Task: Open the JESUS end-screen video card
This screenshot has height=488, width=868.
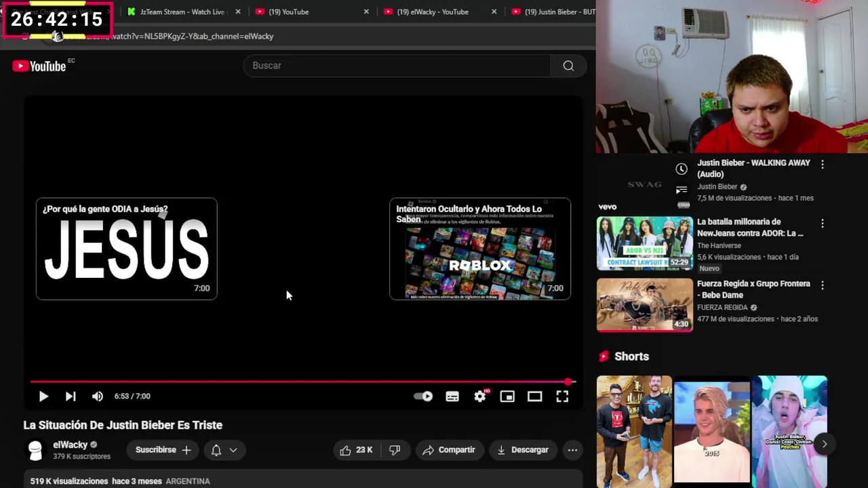Action: click(127, 249)
